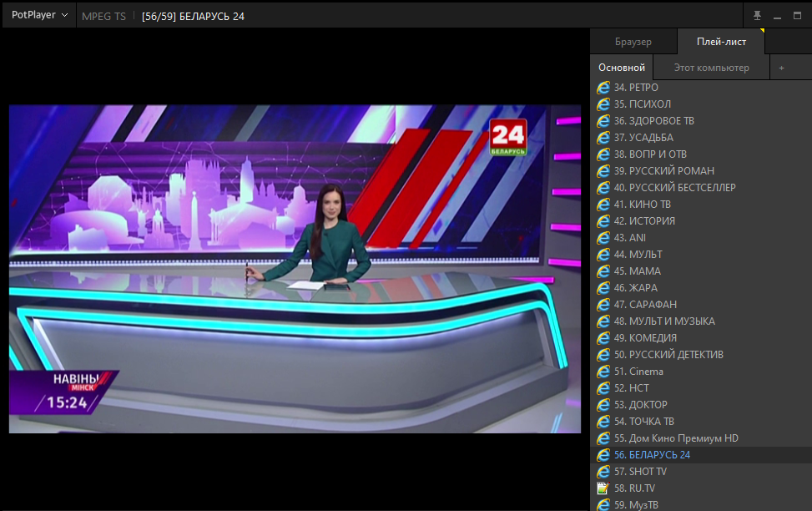Select channel 48. МУЛЬТ И МУЗЫКА
Viewport: 812px width, 511px height.
701,321
